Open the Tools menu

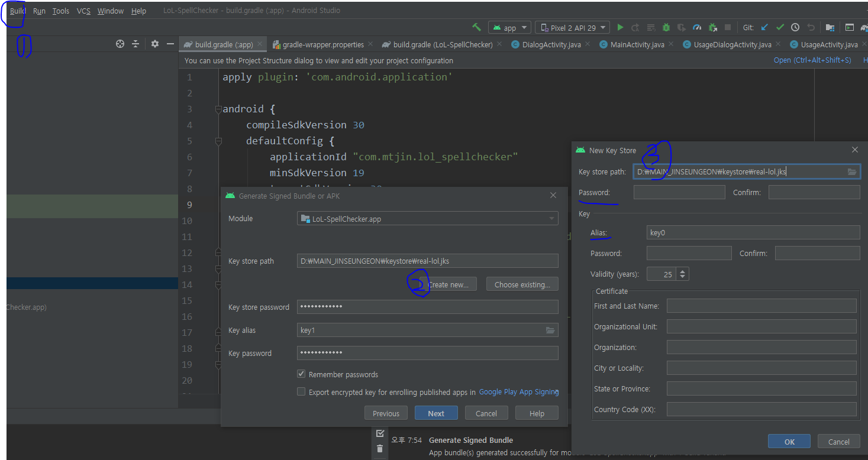pos(60,11)
